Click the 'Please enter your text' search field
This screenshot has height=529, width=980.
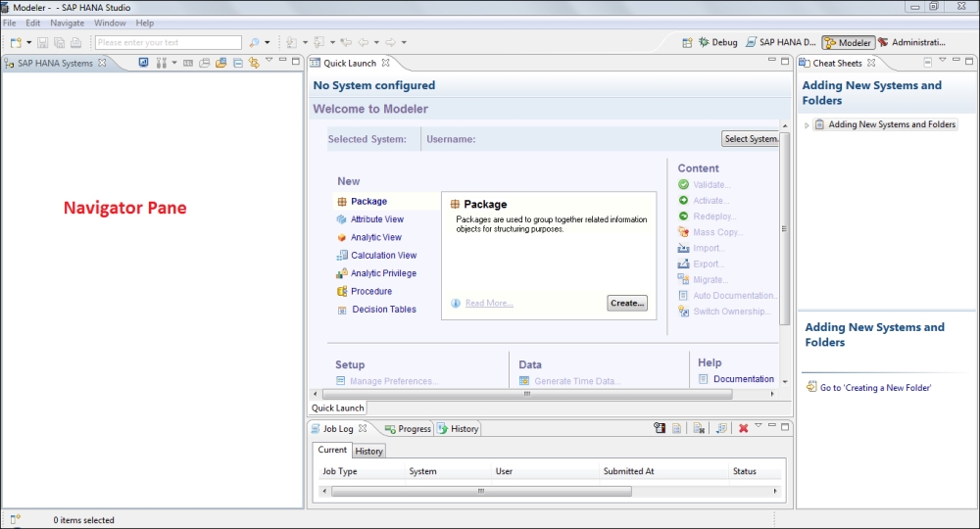point(169,42)
